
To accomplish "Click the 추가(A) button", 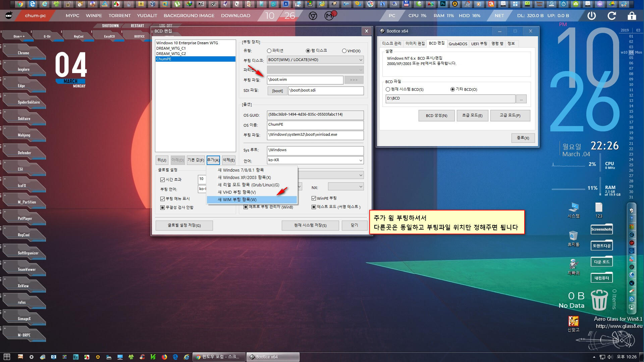I will click(x=213, y=160).
